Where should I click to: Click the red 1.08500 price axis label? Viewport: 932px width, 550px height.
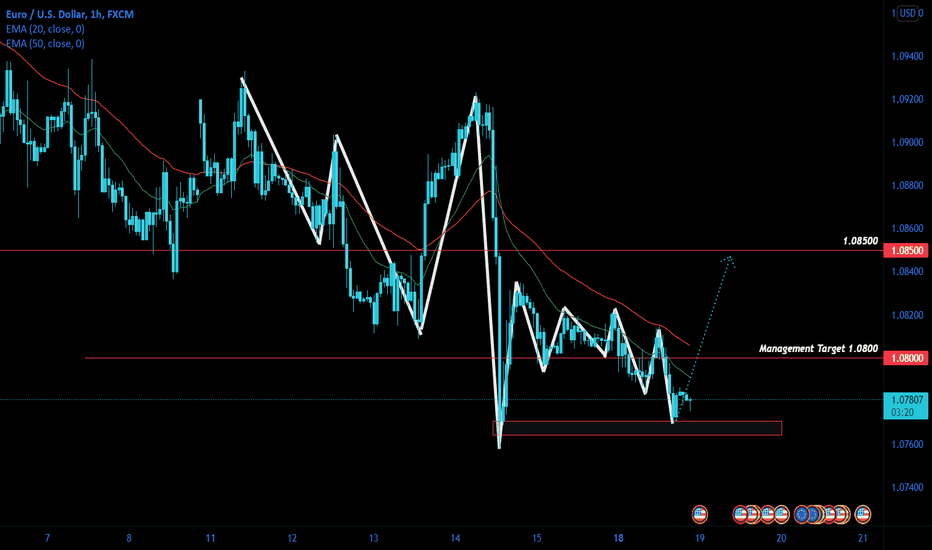(x=906, y=250)
